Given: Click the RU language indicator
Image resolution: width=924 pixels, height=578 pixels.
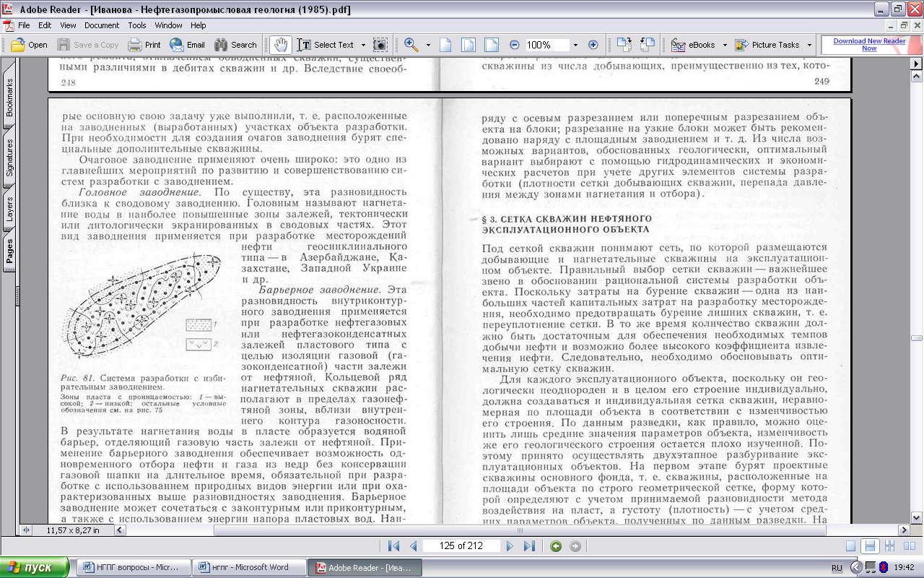Looking at the screenshot, I should tap(837, 568).
